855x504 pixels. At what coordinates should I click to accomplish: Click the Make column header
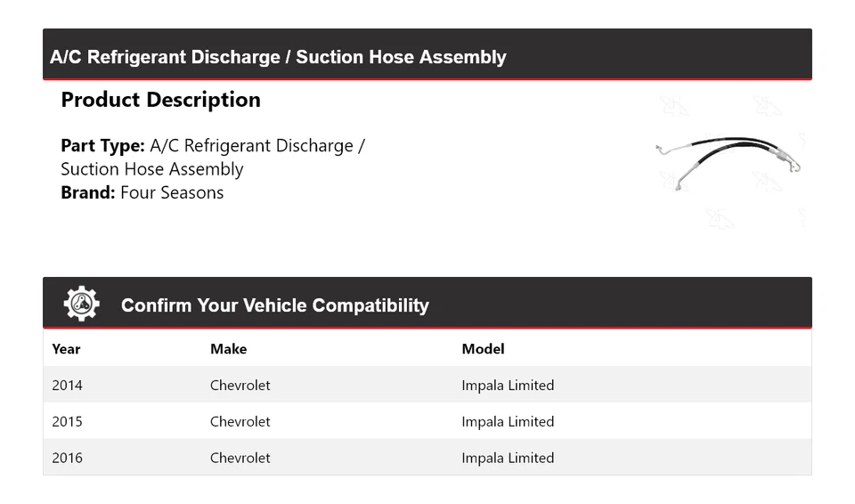[228, 349]
